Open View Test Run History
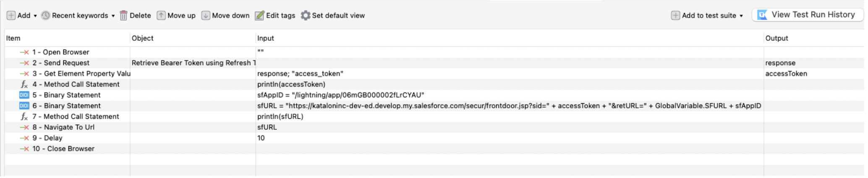The height and width of the screenshot is (178, 868). (x=807, y=15)
